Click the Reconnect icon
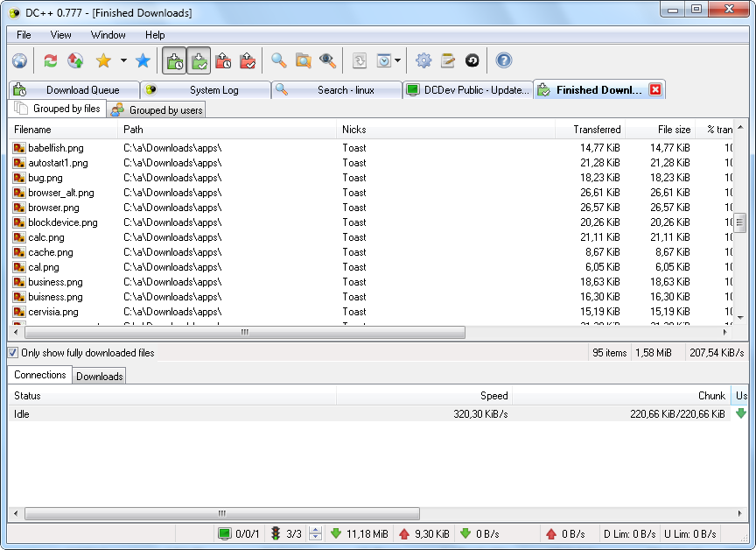Screen dimensions: 756x550 click(x=50, y=60)
